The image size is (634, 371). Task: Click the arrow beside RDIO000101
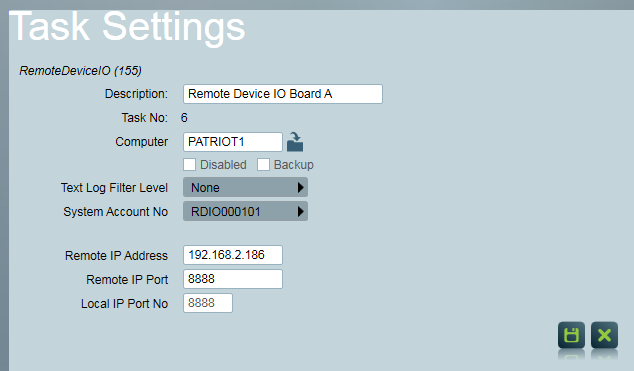tap(300, 211)
